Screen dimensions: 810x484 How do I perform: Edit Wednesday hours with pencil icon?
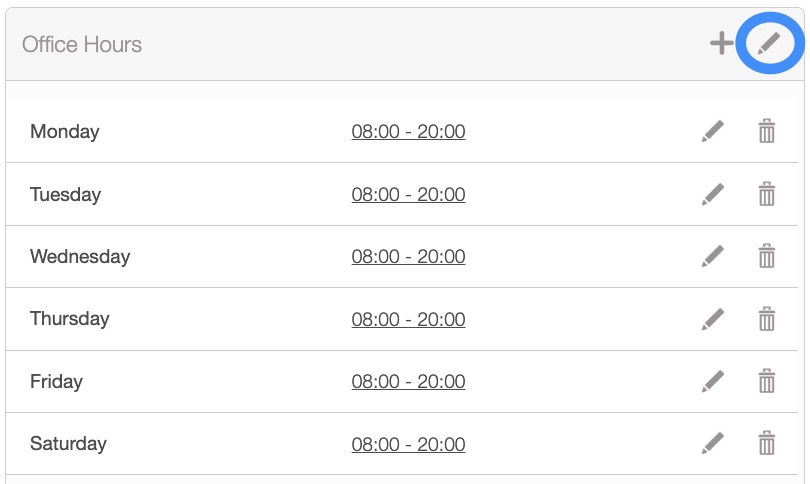pyautogui.click(x=713, y=256)
